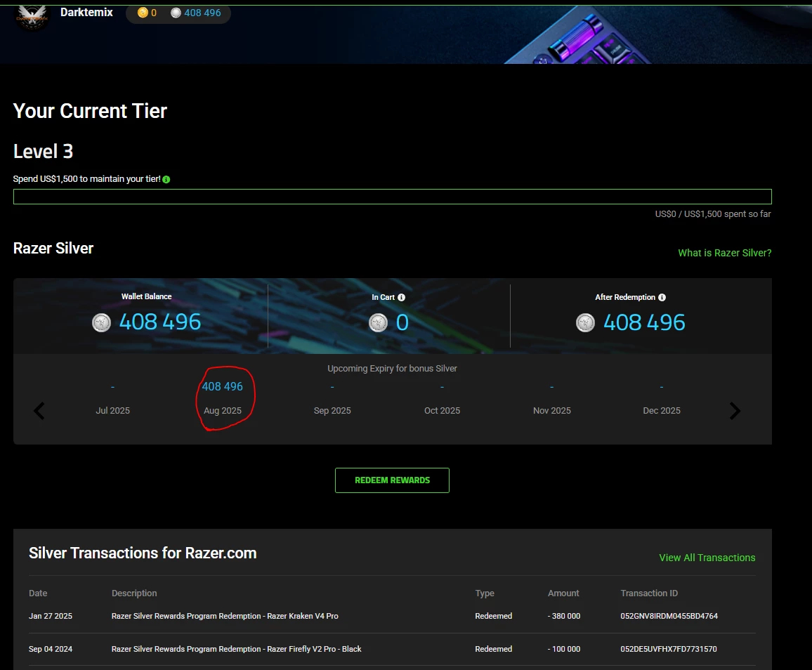Click the Razer Kraken V4 Pro redemption description
The image size is (812, 670).
[x=225, y=616]
